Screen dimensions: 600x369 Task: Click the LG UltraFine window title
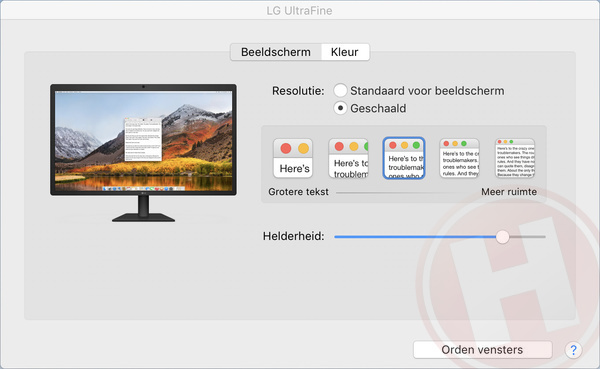(x=300, y=11)
